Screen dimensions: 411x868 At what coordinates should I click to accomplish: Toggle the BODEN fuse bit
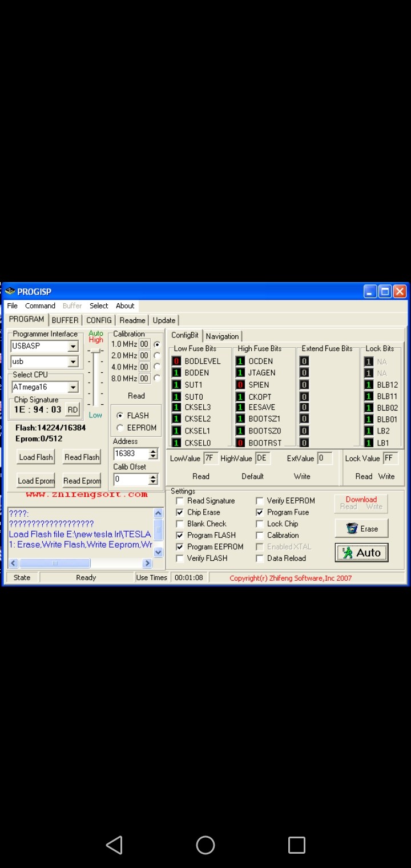coord(177,373)
